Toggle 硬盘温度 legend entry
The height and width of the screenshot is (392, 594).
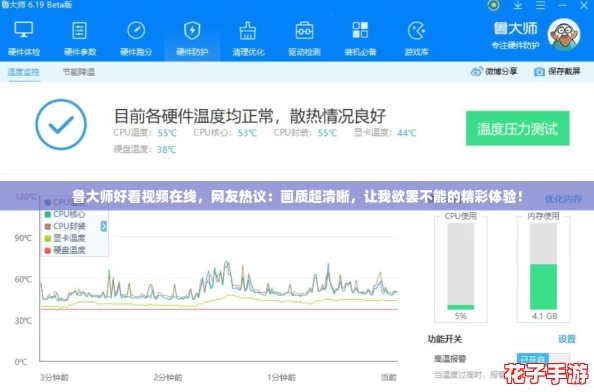click(x=65, y=250)
